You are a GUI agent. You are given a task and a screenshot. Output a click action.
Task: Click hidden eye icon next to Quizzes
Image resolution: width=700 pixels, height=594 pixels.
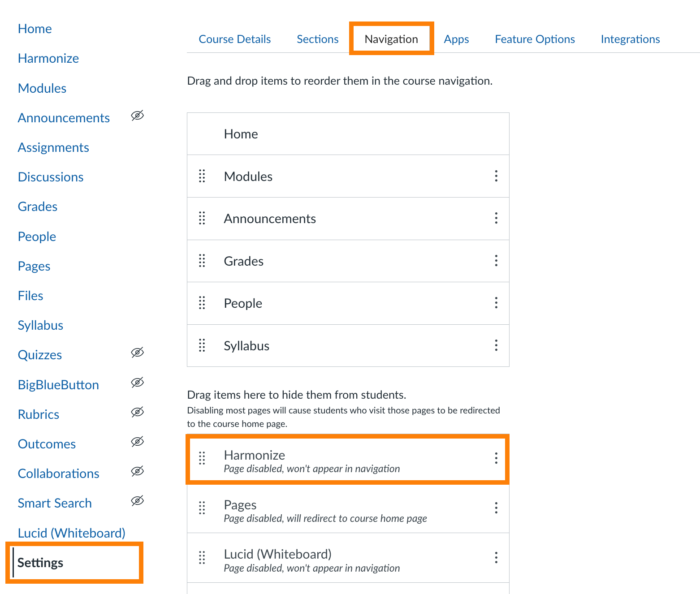(x=137, y=353)
